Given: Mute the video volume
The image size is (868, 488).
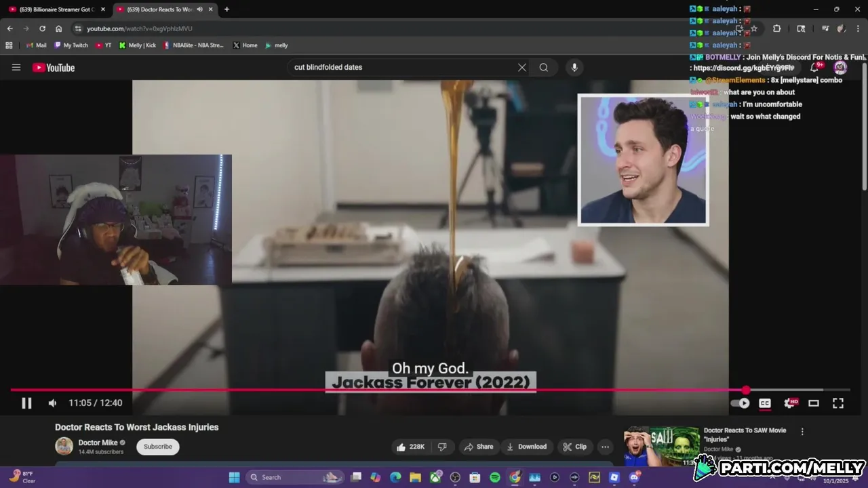Looking at the screenshot, I should [x=53, y=403].
